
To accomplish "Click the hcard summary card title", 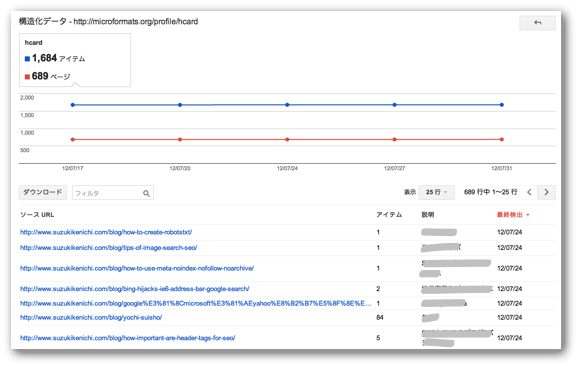I will [34, 43].
